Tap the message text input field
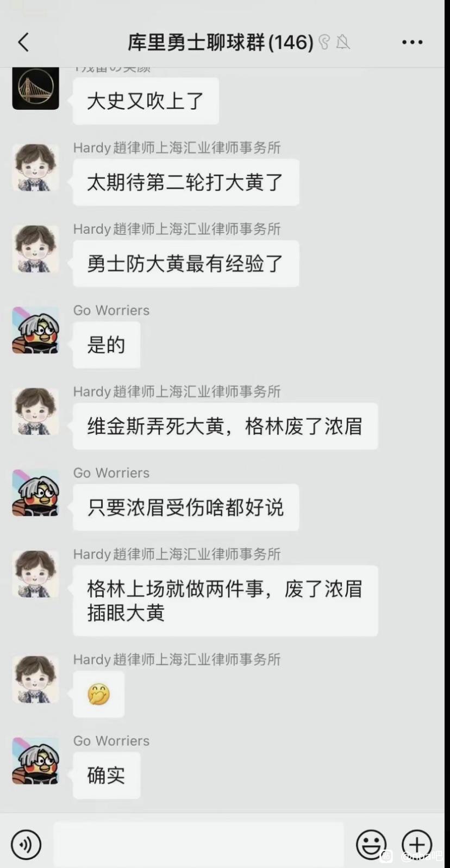Image resolution: width=450 pixels, height=868 pixels. pyautogui.click(x=198, y=845)
